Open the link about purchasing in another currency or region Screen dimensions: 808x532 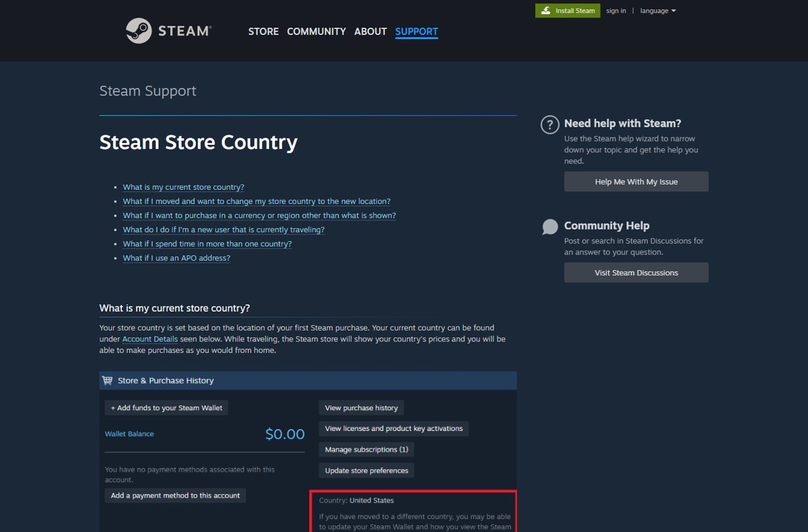(259, 215)
